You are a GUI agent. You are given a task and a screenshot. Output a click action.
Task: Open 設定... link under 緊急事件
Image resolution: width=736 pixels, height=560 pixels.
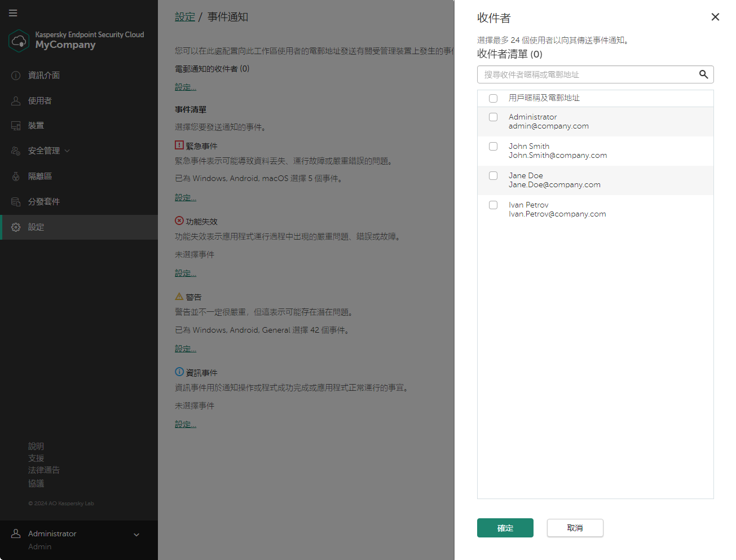[x=185, y=197]
